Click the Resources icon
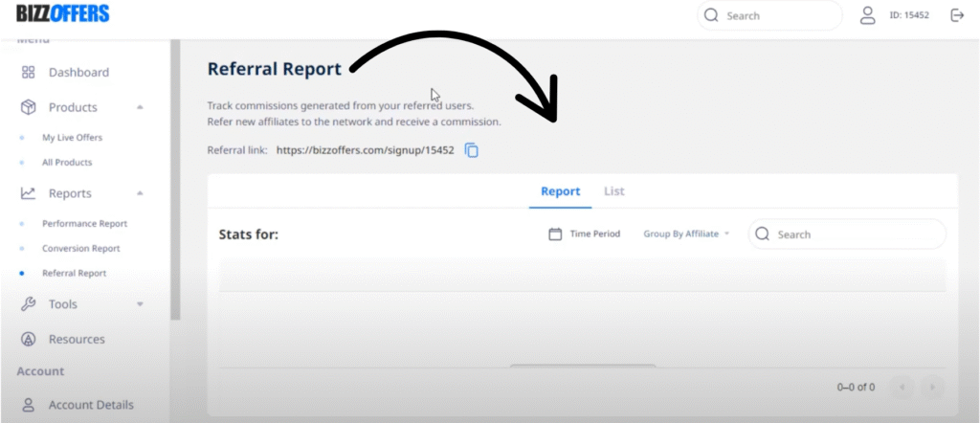 28,340
